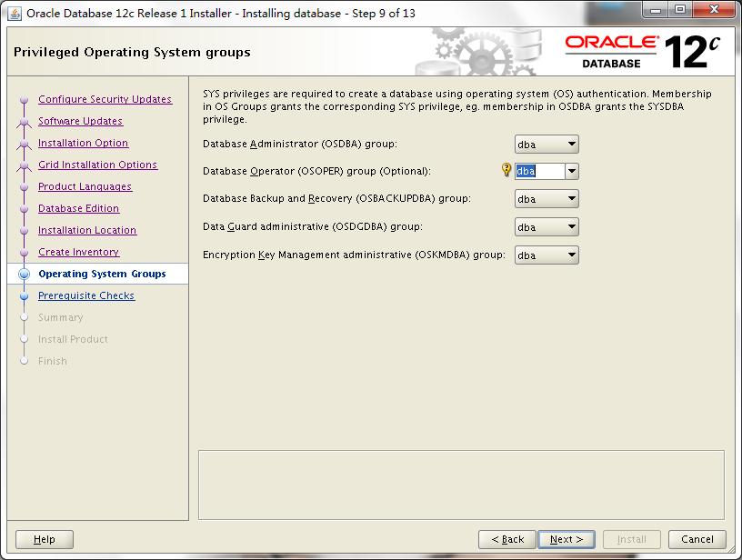Click the Help button
The height and width of the screenshot is (560, 742).
[x=45, y=539]
